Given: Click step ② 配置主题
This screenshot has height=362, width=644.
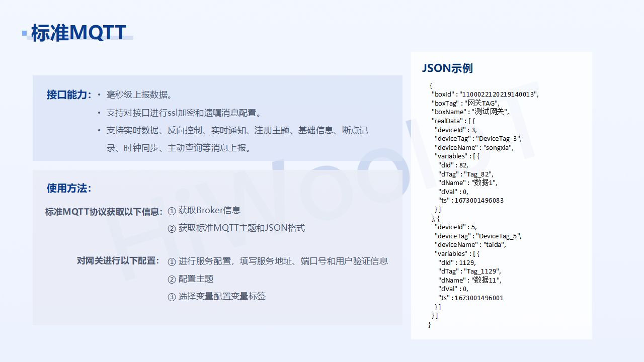Looking at the screenshot, I should click(x=191, y=279).
